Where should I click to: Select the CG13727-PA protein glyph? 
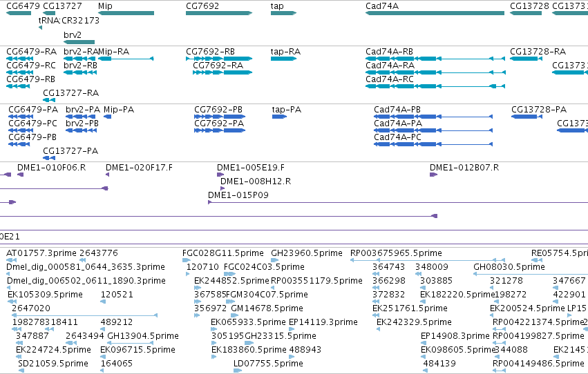(49, 158)
